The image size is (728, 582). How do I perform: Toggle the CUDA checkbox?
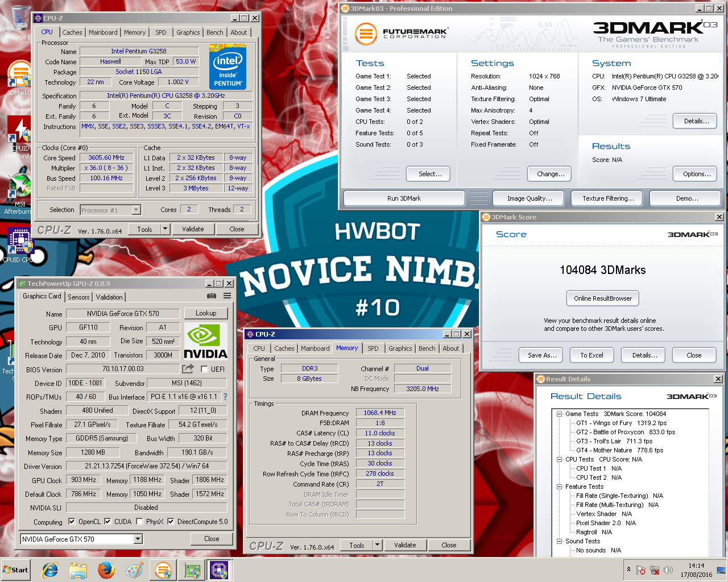107,522
